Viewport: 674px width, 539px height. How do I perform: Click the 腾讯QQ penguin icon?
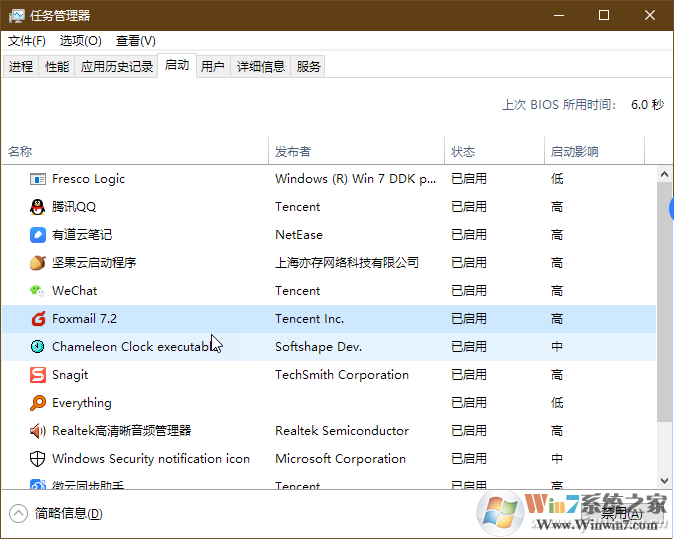click(x=38, y=207)
